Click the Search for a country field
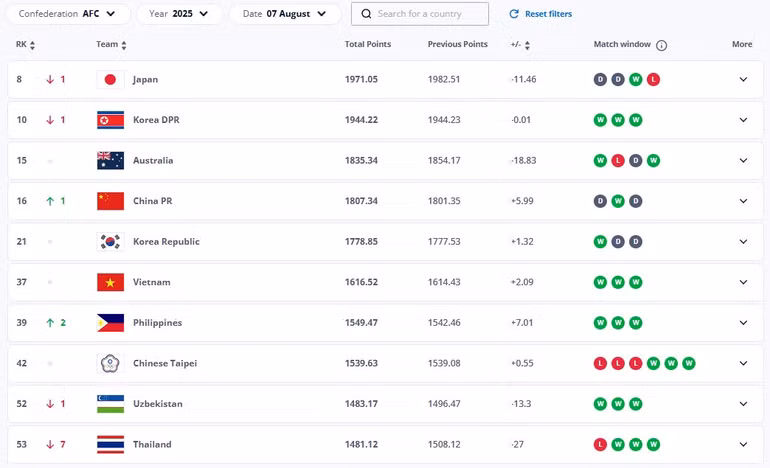This screenshot has height=468, width=770. [420, 14]
